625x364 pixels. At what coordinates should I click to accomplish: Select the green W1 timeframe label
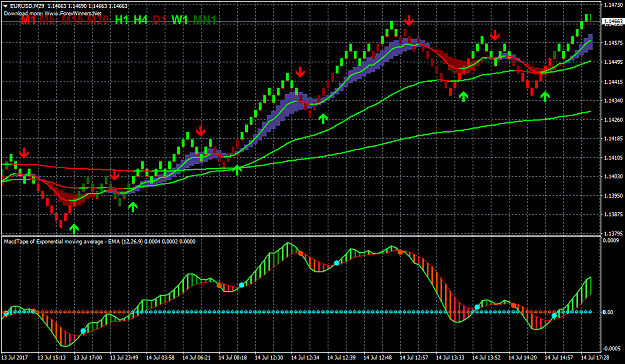click(179, 20)
